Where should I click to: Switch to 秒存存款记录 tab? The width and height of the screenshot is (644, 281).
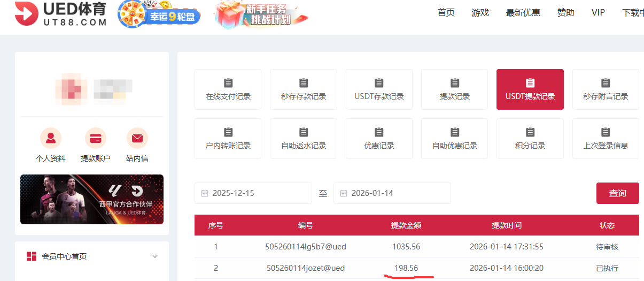click(x=303, y=89)
